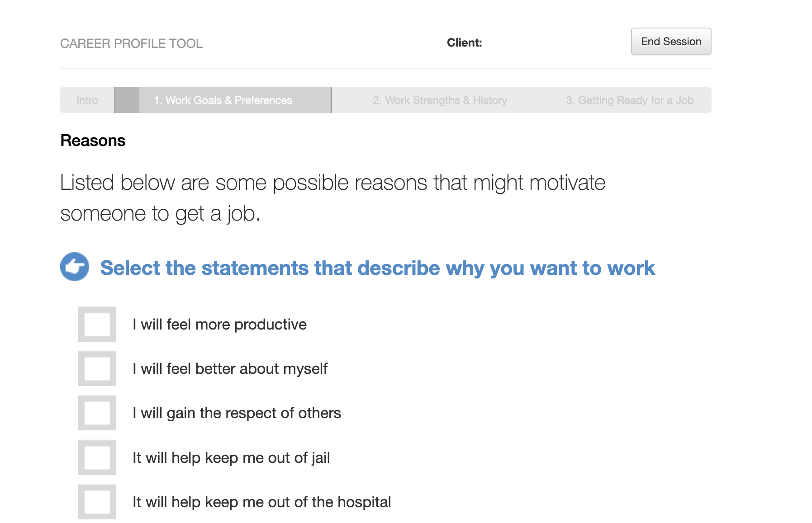
Task: End the current session
Action: click(671, 42)
